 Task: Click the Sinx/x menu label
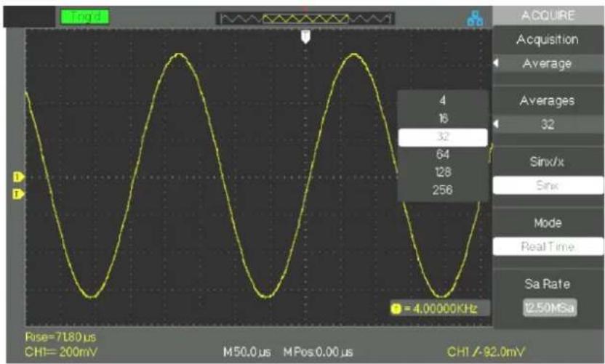pyautogui.click(x=547, y=162)
